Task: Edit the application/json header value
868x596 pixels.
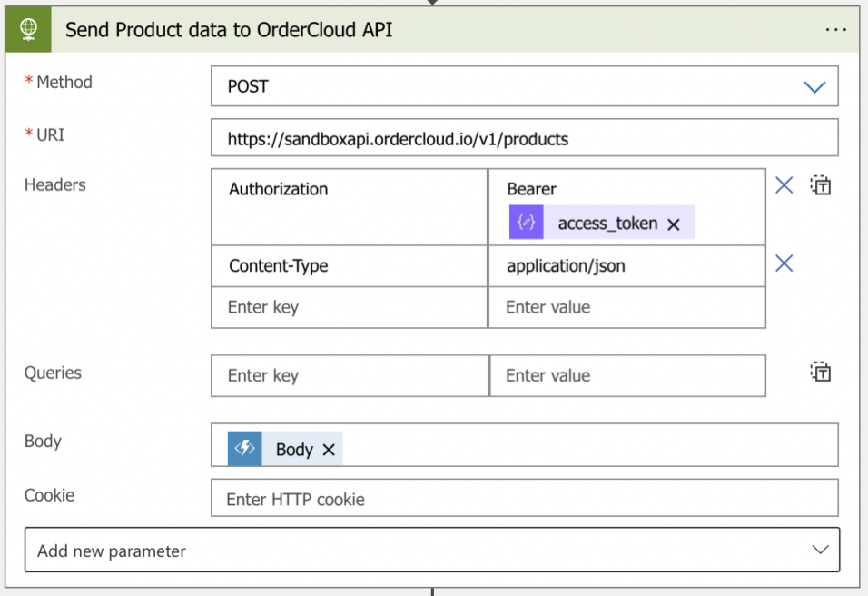Action: coord(627,266)
